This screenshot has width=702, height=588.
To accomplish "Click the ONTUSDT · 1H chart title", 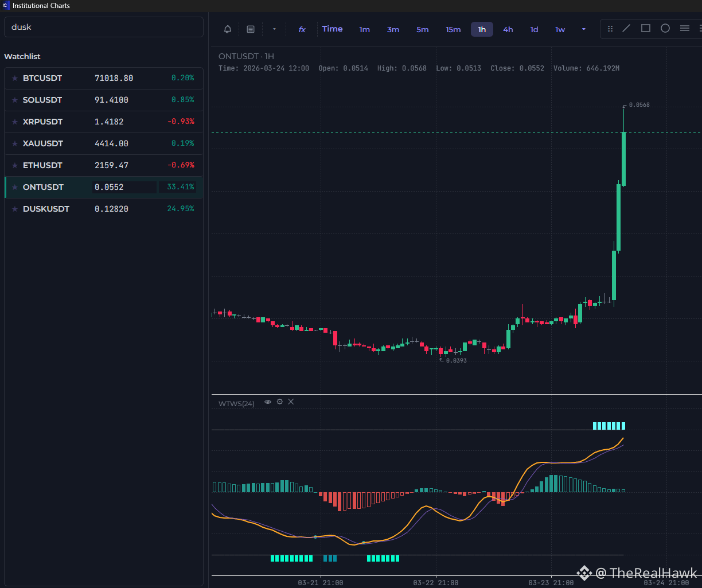I will pyautogui.click(x=247, y=56).
